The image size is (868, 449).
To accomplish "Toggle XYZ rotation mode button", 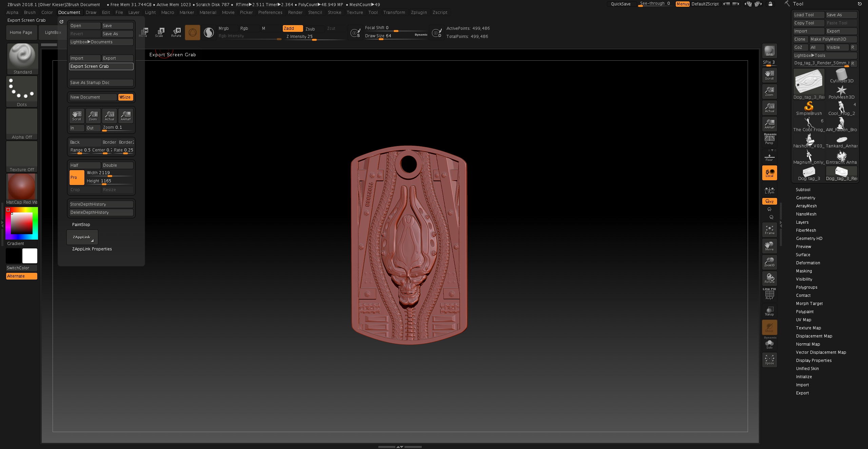I will pos(769,201).
